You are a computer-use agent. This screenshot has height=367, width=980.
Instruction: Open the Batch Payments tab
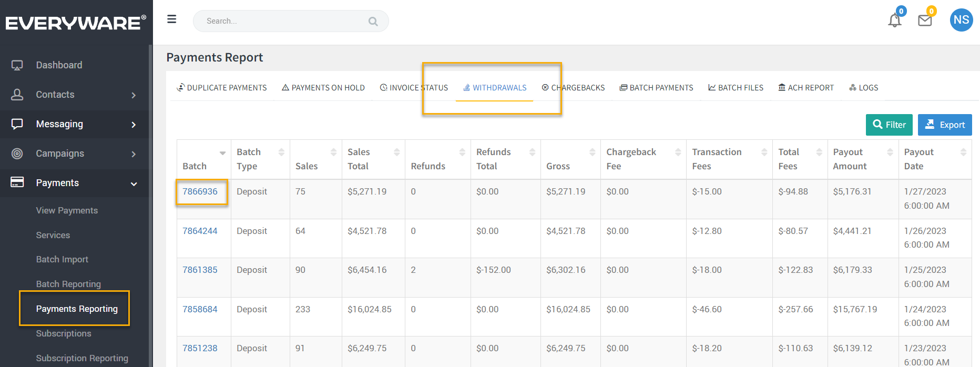coord(656,88)
